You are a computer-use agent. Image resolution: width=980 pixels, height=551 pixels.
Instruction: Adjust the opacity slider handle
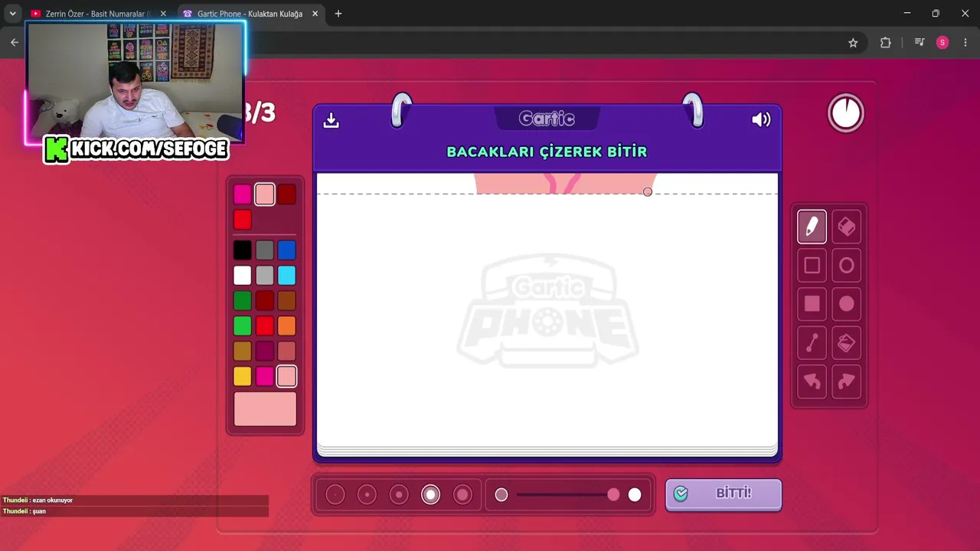[x=613, y=495]
